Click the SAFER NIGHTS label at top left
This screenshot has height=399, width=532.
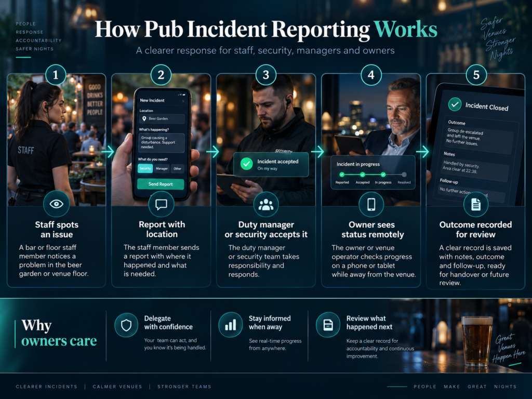35,49
